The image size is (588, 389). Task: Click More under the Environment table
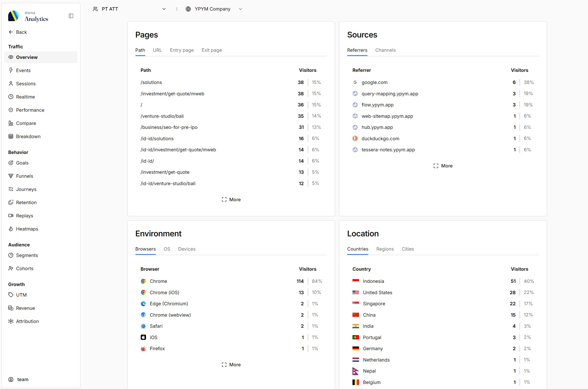tap(231, 365)
